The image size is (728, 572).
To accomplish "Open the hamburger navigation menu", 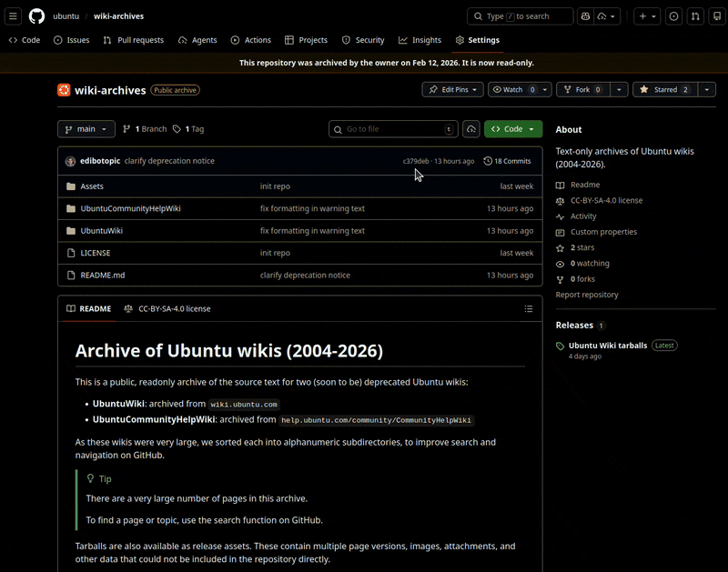I will tap(14, 16).
